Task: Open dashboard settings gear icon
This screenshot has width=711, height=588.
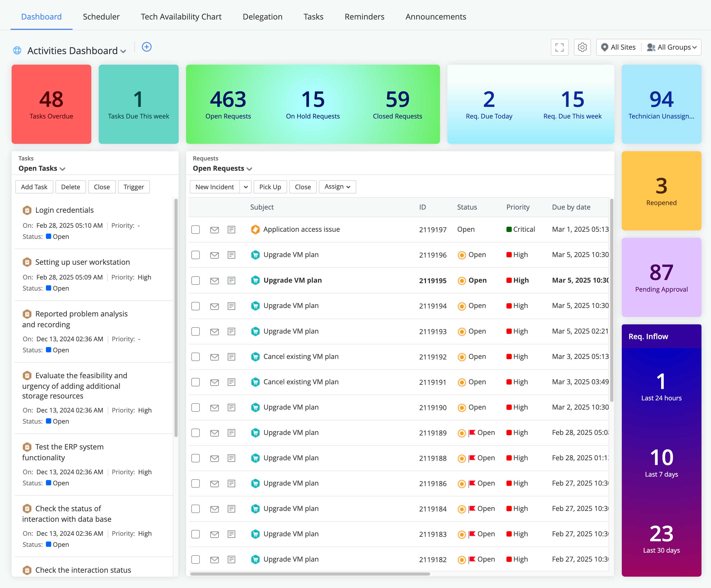Action: pyautogui.click(x=582, y=48)
